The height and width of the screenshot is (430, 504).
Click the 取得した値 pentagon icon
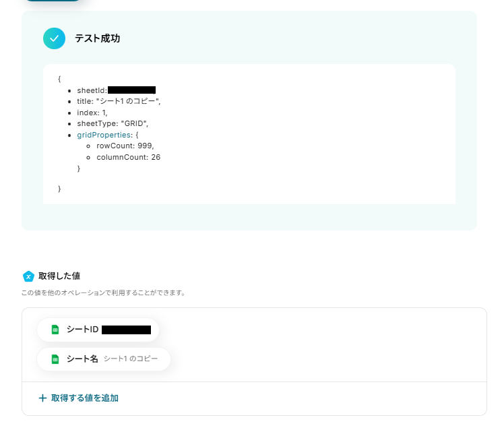coord(28,276)
